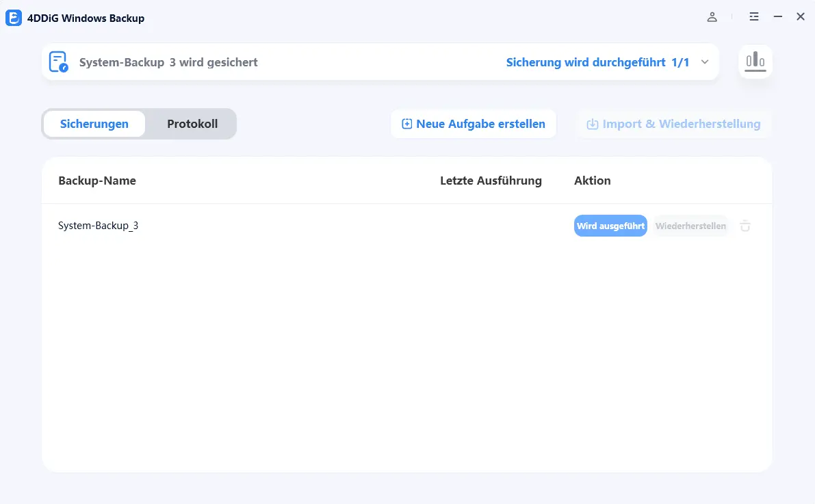Screen dimensions: 815x504
Task: Click the plus icon in Neue Aufgabe erstellen
Action: [406, 124]
